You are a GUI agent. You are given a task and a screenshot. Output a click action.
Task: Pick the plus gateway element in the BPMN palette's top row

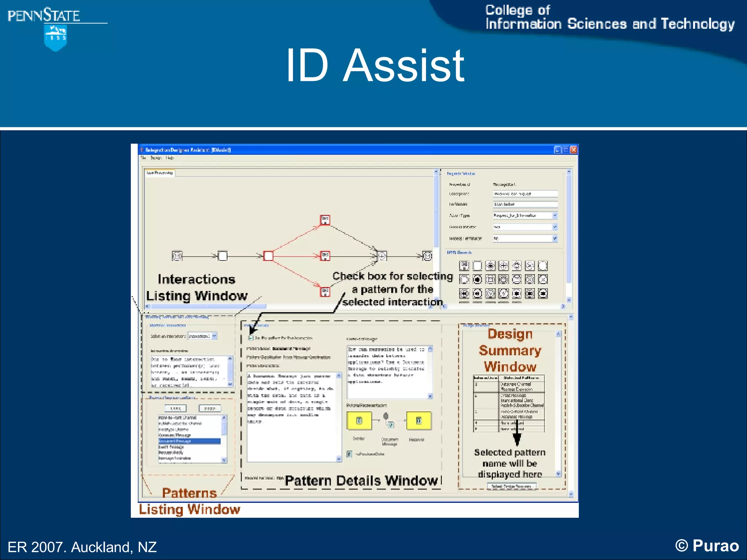[x=503, y=266]
